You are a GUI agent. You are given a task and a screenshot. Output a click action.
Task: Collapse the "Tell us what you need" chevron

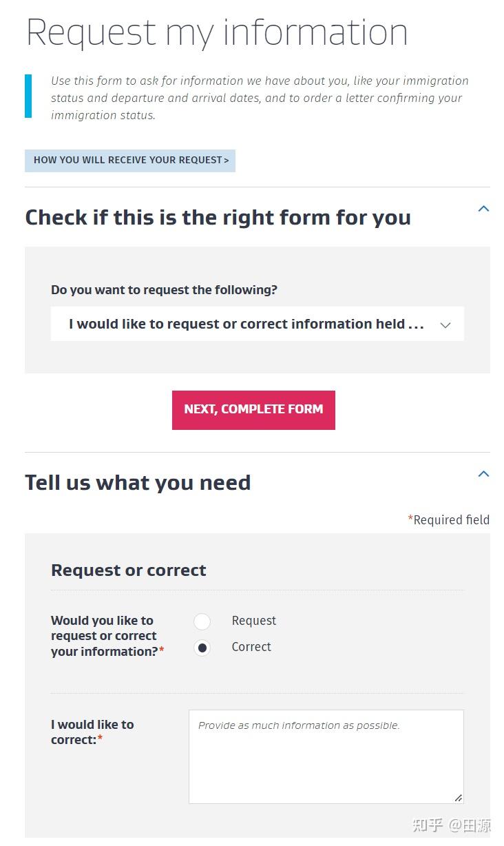[483, 474]
